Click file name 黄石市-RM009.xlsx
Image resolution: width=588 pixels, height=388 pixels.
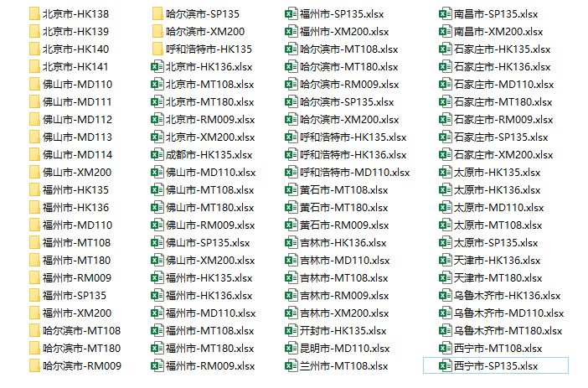[x=344, y=225]
